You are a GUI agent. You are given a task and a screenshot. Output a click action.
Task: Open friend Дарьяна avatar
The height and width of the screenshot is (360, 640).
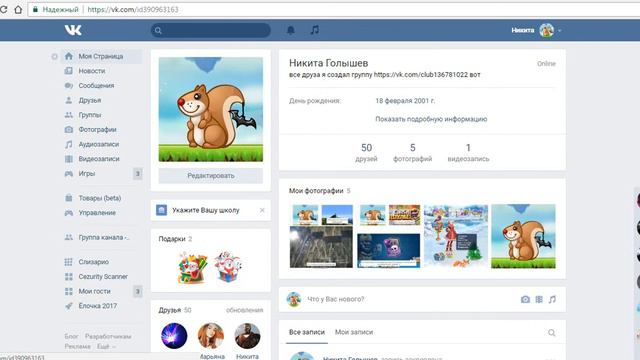[211, 336]
